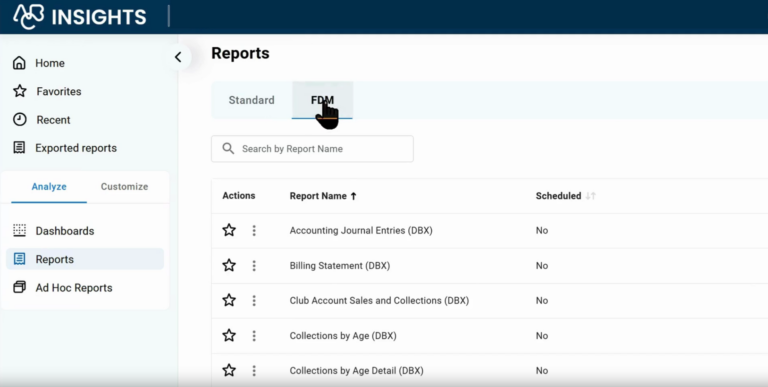Favorite Accounting Journal Entries (DBX) with star
The width and height of the screenshot is (768, 387).
click(x=229, y=230)
